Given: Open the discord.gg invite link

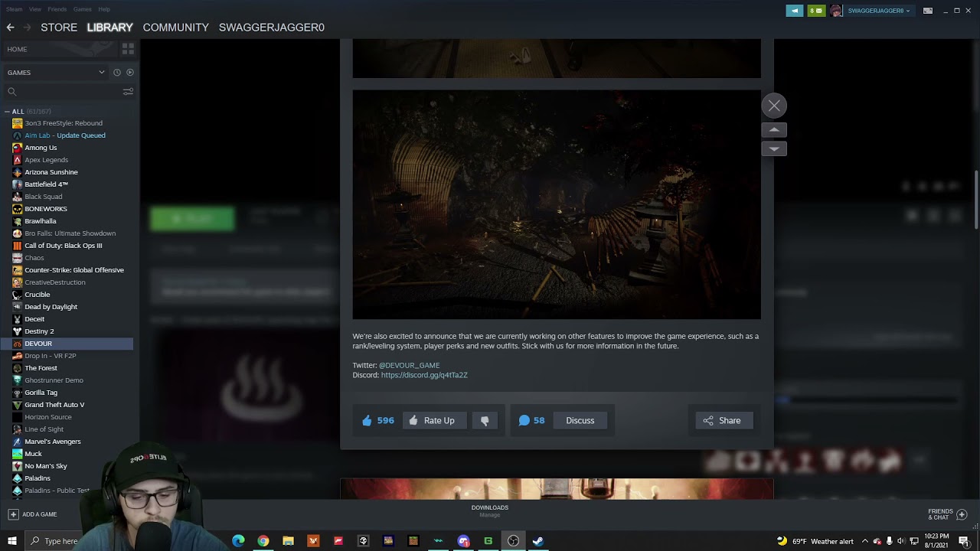Looking at the screenshot, I should [x=424, y=375].
